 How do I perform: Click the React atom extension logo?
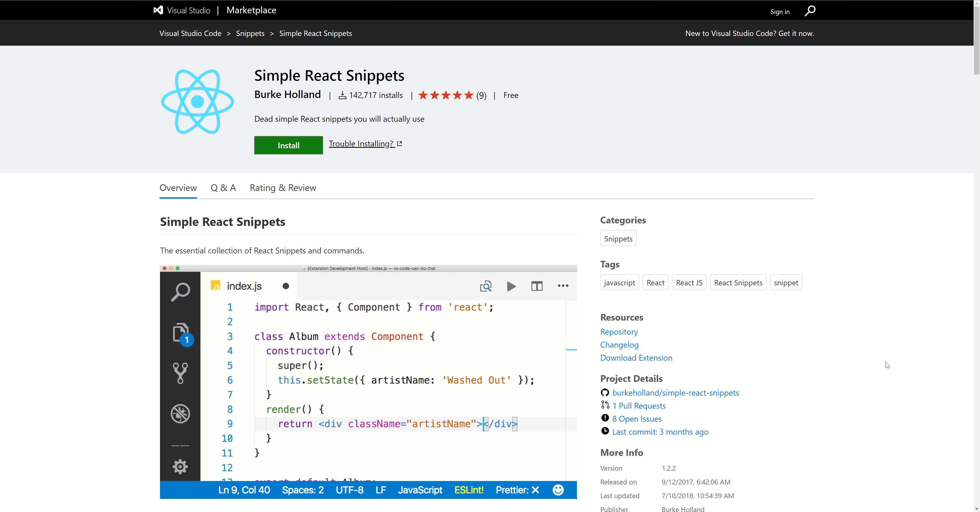(197, 101)
